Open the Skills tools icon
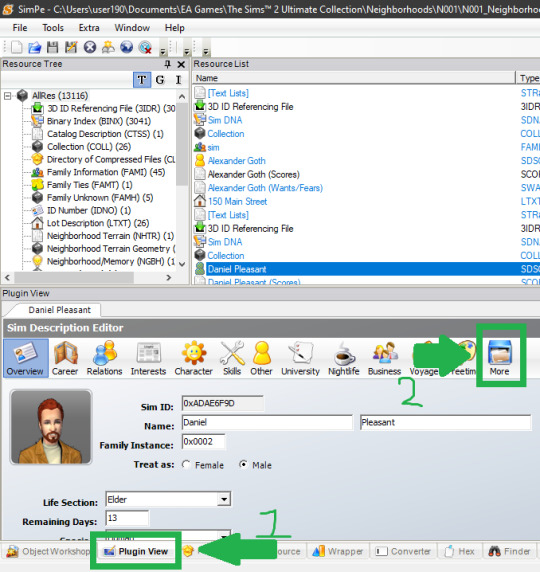The image size is (540, 572). [232, 358]
